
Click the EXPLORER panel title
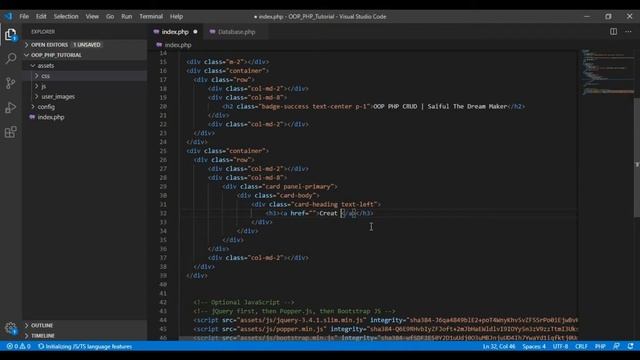point(43,31)
